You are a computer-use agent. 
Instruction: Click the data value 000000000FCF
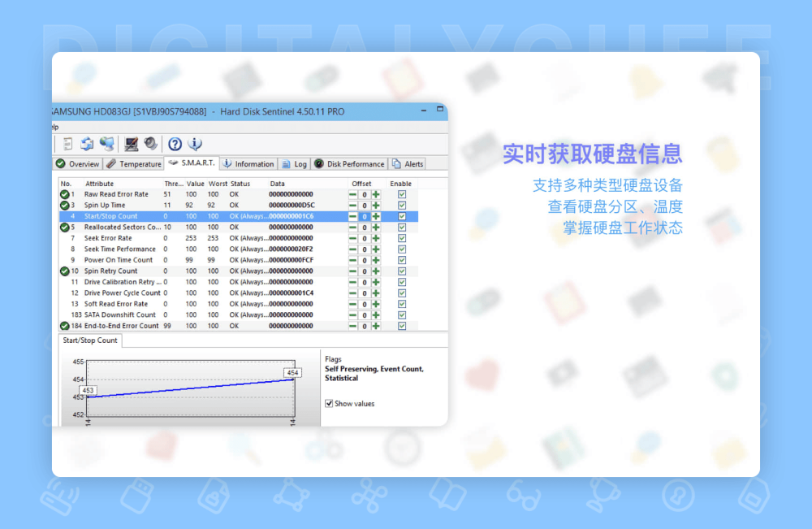click(x=291, y=260)
